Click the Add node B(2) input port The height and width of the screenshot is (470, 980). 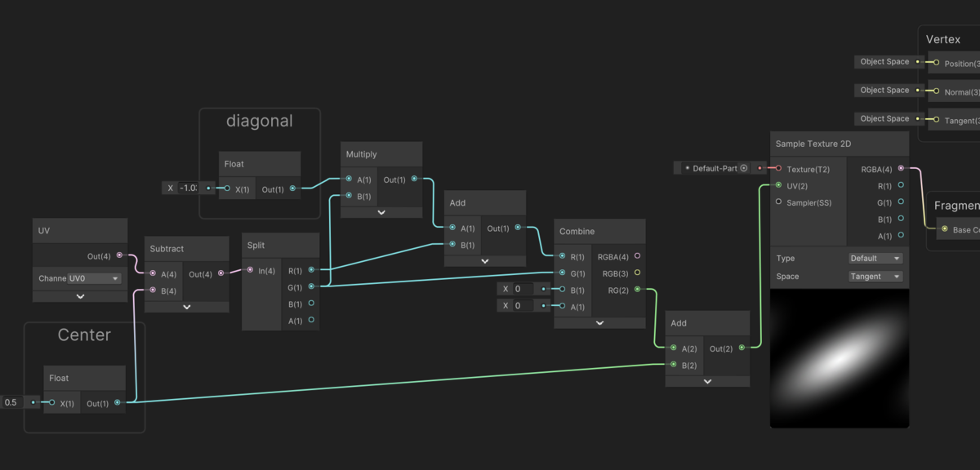pos(673,365)
